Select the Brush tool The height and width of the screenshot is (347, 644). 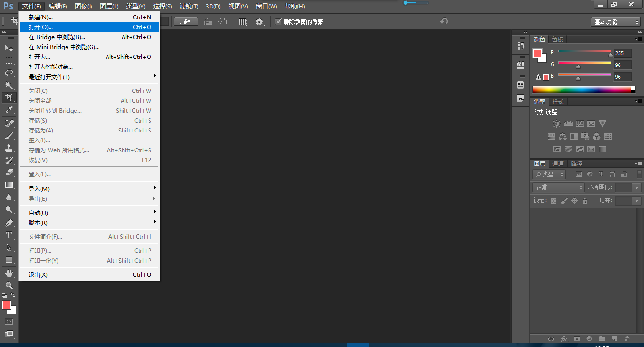pos(9,136)
